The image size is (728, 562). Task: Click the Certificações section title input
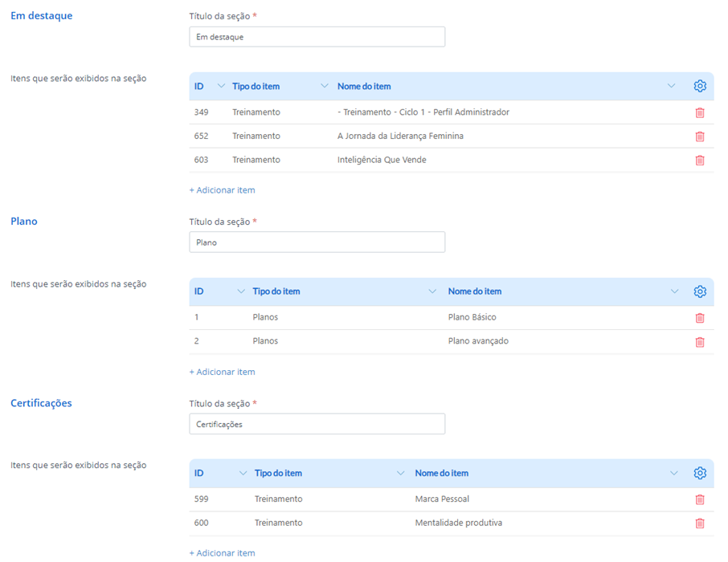[x=317, y=424]
